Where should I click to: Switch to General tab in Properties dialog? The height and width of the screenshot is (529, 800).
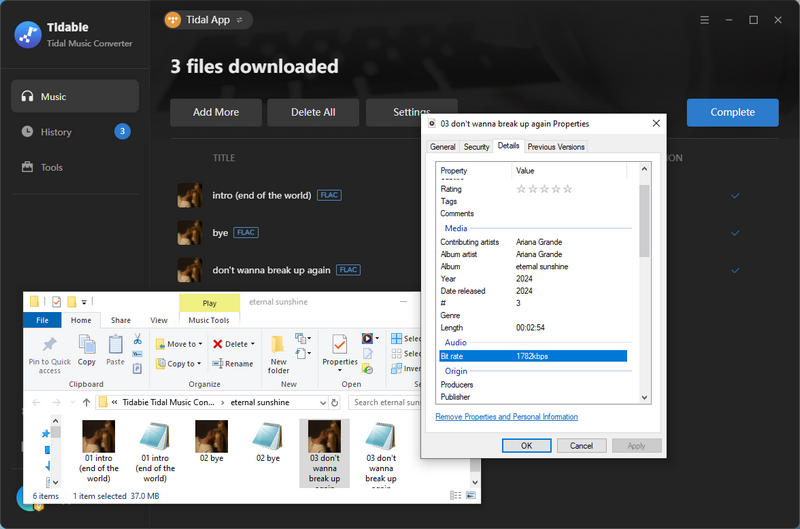click(x=442, y=147)
